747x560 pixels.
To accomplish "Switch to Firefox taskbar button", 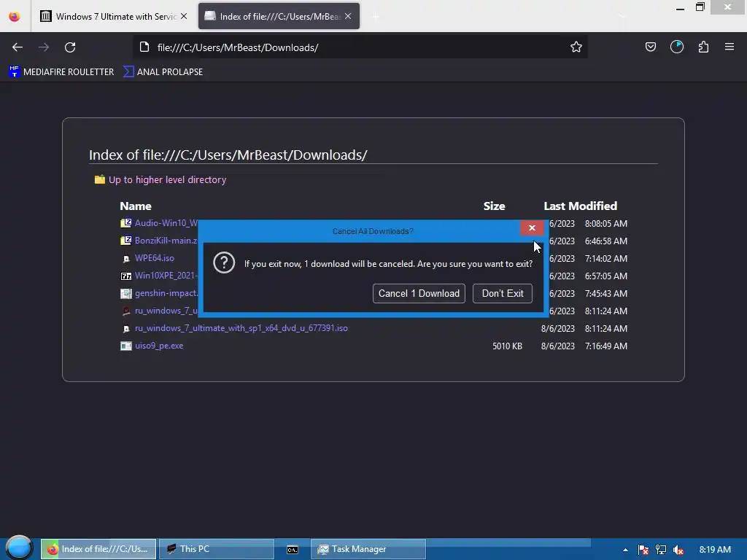I will coord(98,549).
